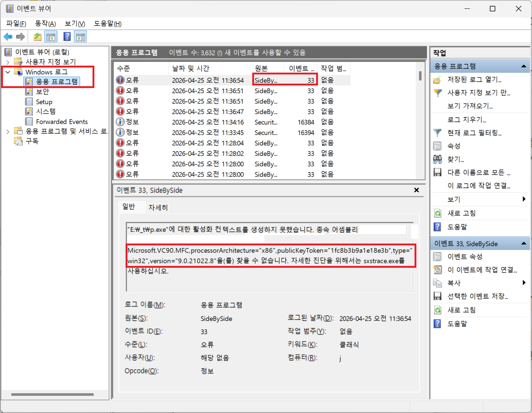Screen dimensions: 532x413
Task: Expand 응용 프로그램 및 서비스 로그 node
Action: (x=8, y=131)
